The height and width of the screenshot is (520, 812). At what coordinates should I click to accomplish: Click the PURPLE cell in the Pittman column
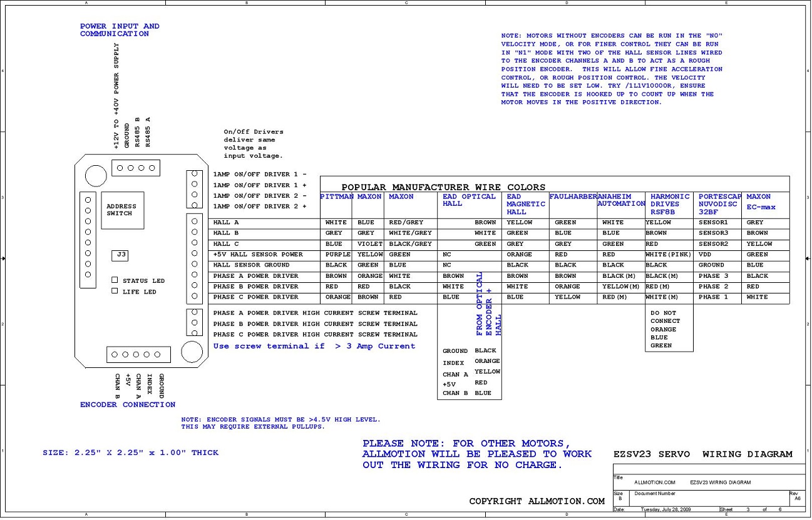coord(338,255)
